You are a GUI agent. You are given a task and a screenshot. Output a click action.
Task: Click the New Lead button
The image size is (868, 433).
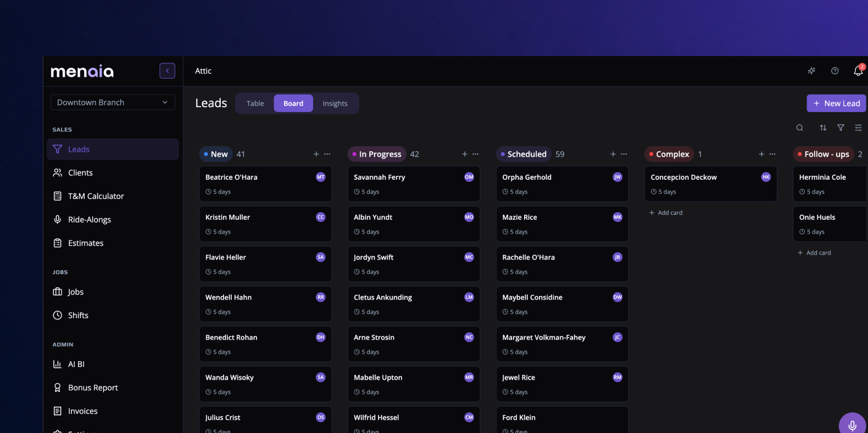pos(836,103)
